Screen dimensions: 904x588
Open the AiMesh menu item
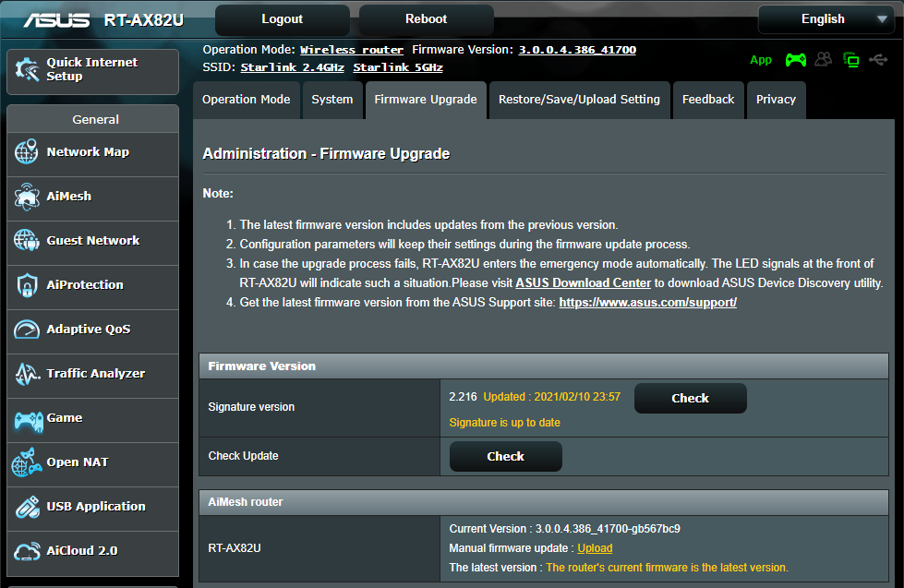tap(93, 198)
